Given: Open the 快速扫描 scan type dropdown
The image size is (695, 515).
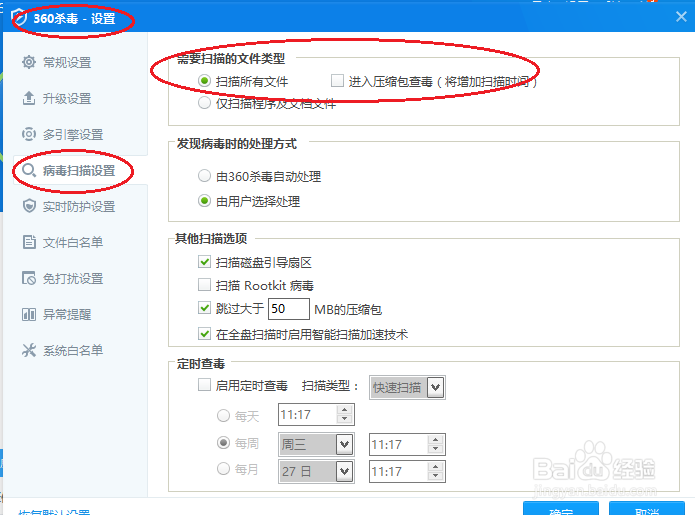Looking at the screenshot, I should (407, 388).
